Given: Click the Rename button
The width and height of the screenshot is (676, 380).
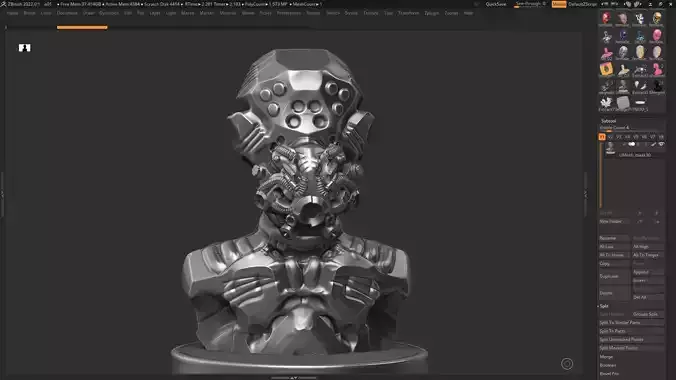Looking at the screenshot, I should point(614,238).
